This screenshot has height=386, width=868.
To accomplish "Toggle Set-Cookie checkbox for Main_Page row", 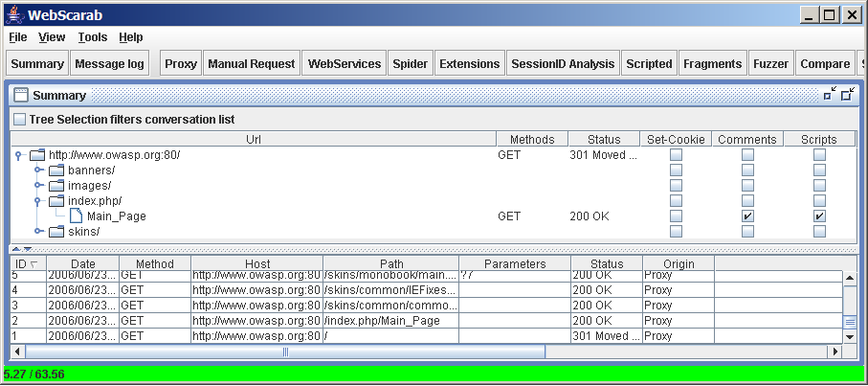I will [x=676, y=216].
